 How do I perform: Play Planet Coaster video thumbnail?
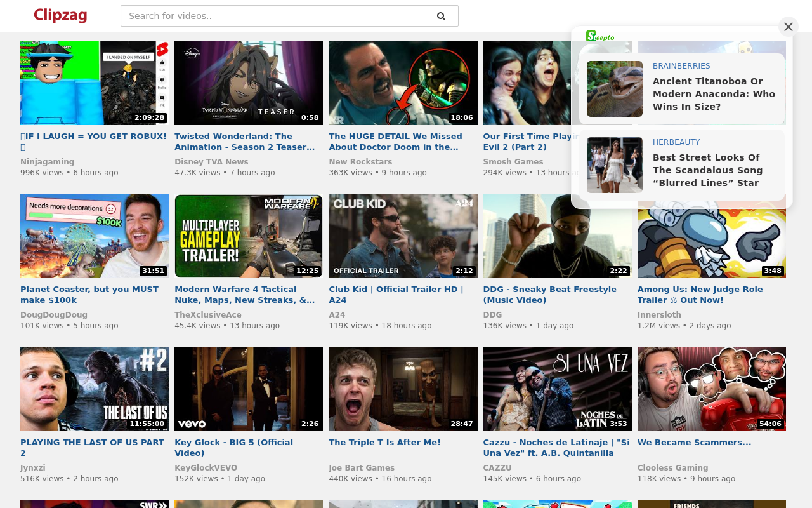tap(95, 236)
